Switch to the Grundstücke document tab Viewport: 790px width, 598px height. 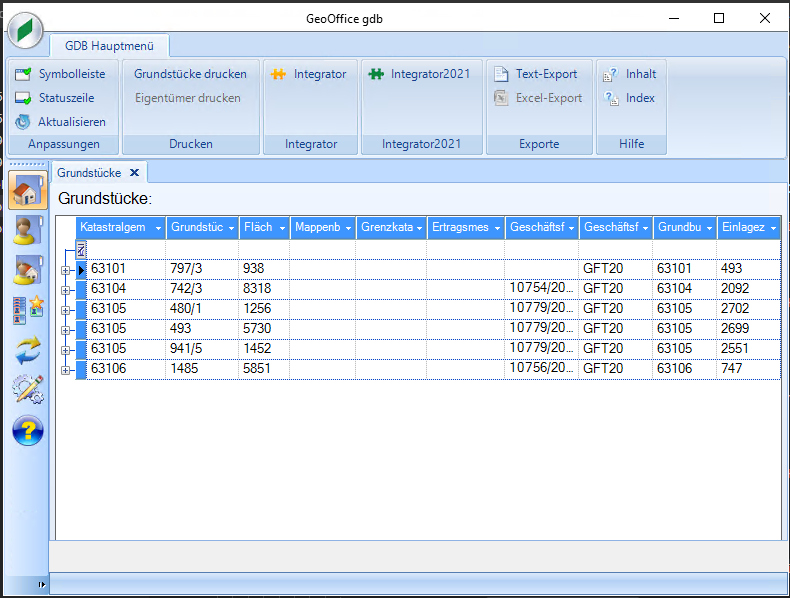89,173
